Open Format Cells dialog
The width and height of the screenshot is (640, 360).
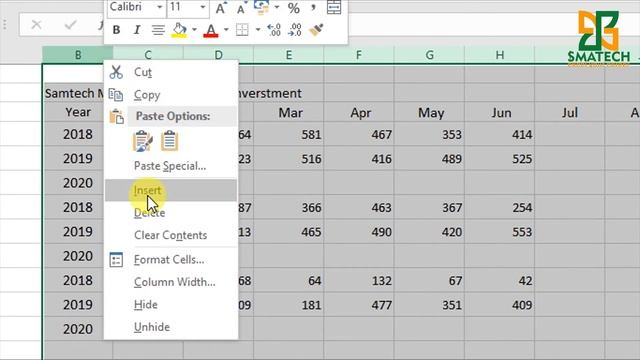tap(171, 260)
